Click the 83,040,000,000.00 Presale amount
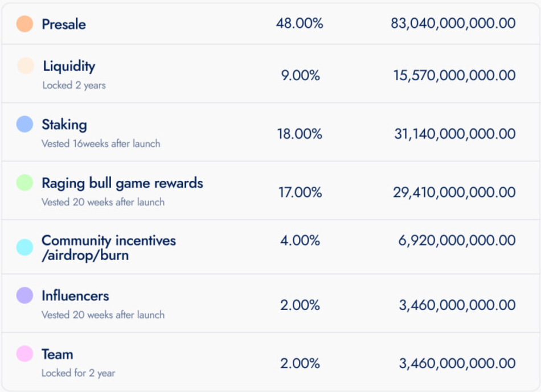The image size is (541, 392). point(453,23)
